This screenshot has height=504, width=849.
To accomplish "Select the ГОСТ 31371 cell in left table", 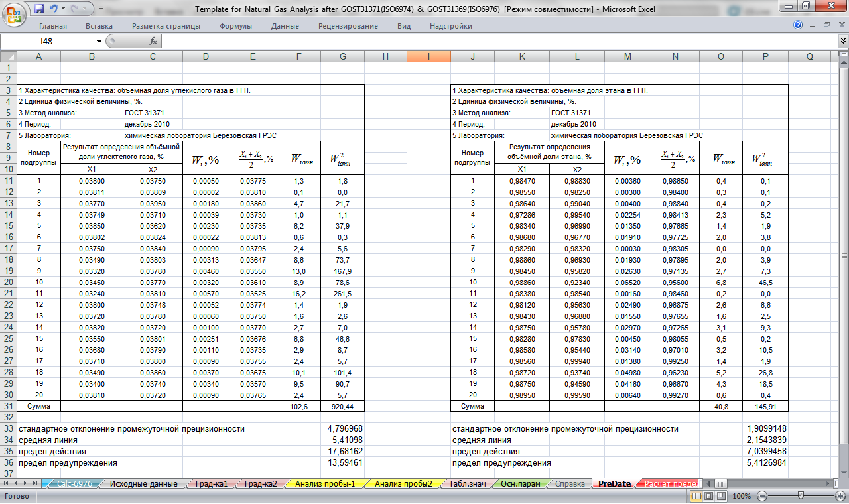I will point(153,113).
